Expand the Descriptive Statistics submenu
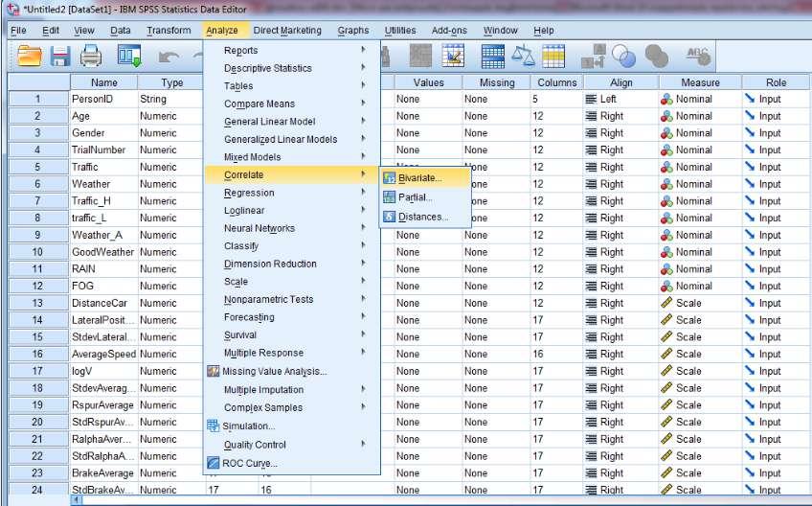The width and height of the screenshot is (812, 506). (x=291, y=68)
